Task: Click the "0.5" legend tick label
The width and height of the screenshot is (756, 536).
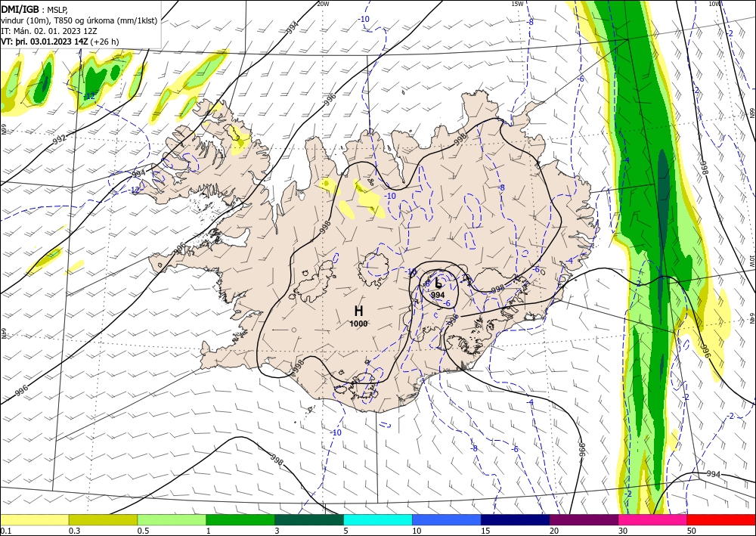Action: pos(143,531)
